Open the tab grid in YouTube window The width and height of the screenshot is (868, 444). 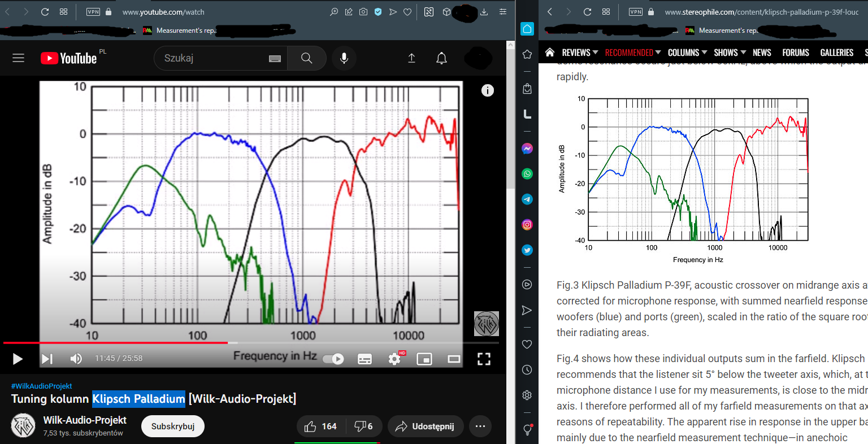coord(63,12)
